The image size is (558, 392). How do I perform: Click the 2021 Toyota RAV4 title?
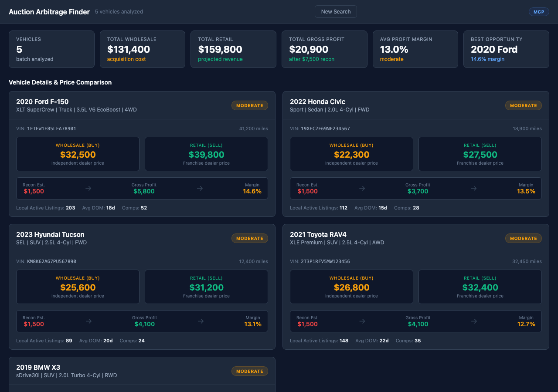318,235
